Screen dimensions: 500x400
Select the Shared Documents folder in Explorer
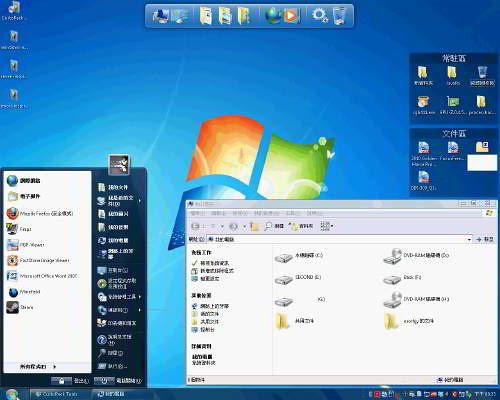(x=295, y=321)
